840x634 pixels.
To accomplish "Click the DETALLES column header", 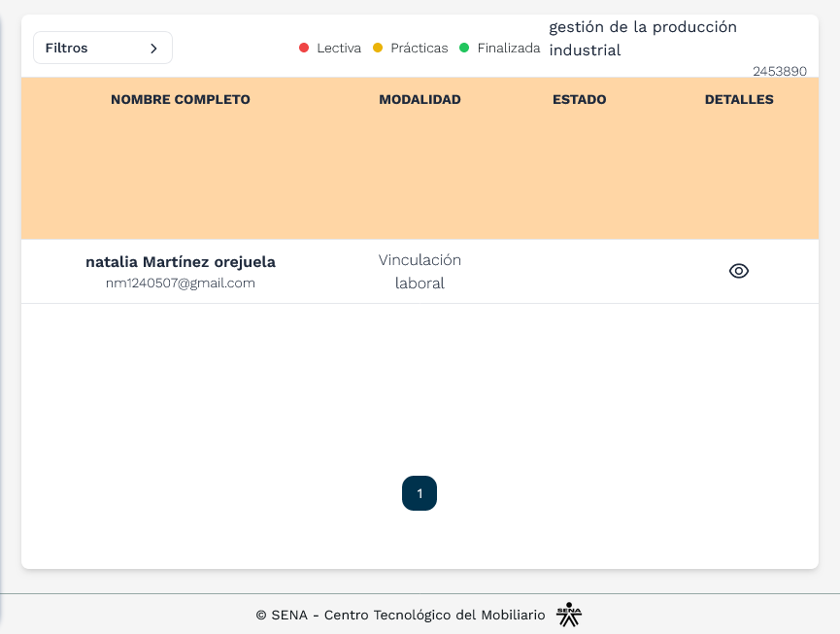I will pyautogui.click(x=739, y=99).
